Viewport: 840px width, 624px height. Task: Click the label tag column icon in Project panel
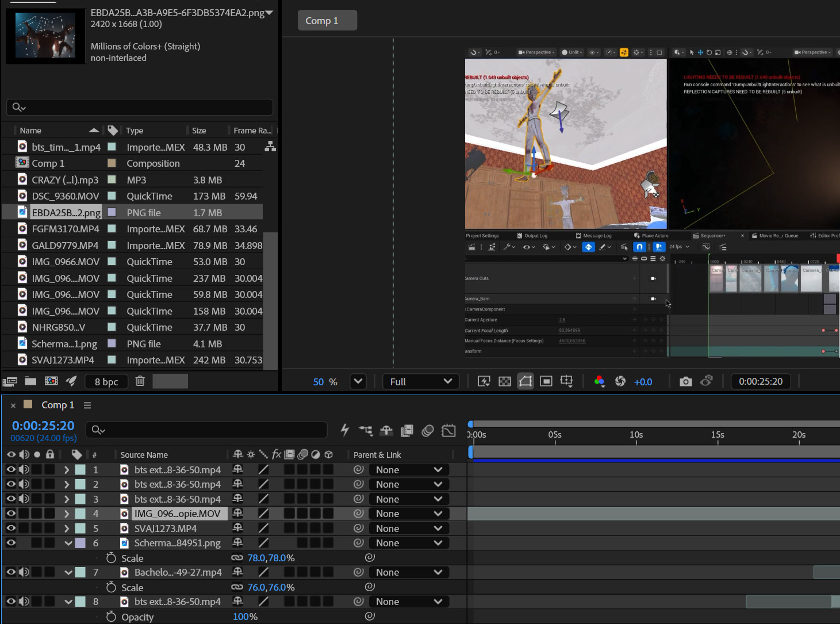pos(113,130)
